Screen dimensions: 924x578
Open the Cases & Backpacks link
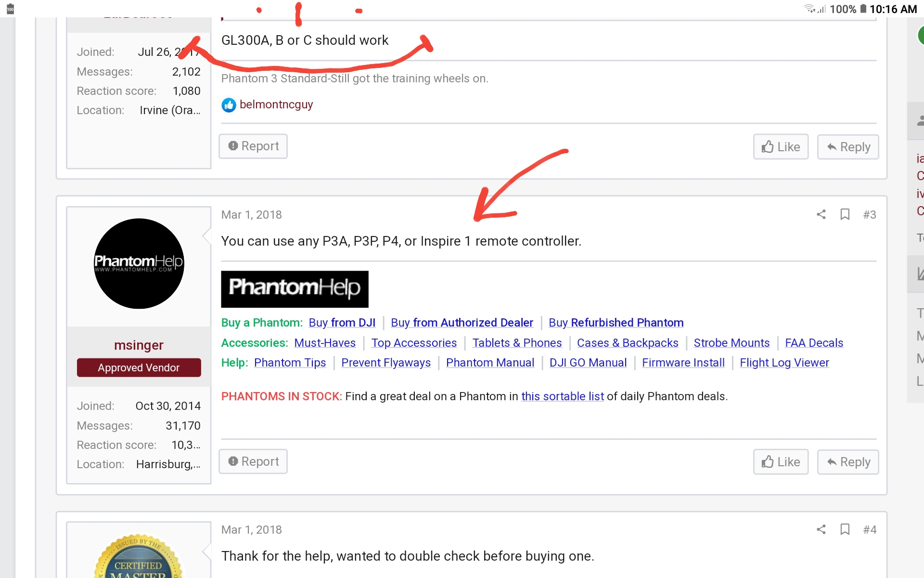tap(628, 343)
